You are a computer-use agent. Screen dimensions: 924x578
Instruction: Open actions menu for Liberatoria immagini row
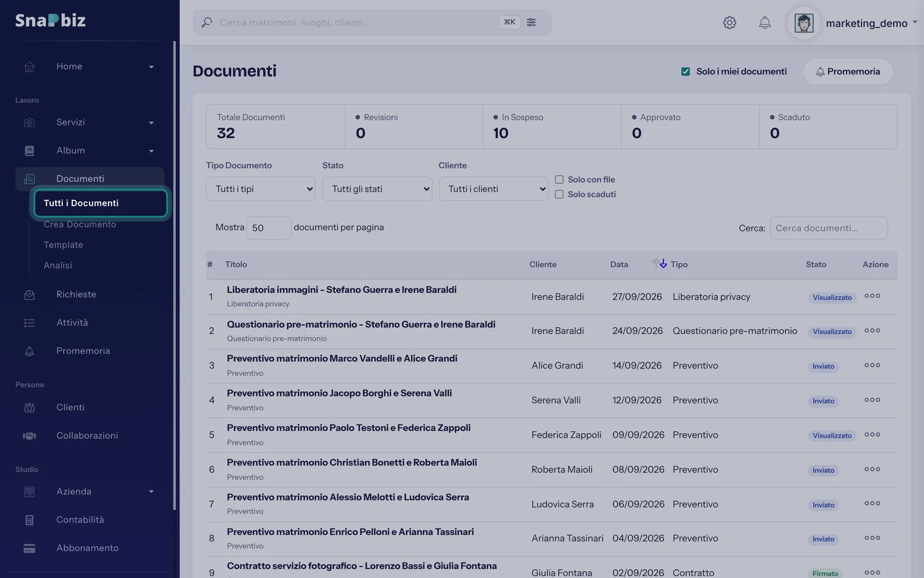(872, 296)
